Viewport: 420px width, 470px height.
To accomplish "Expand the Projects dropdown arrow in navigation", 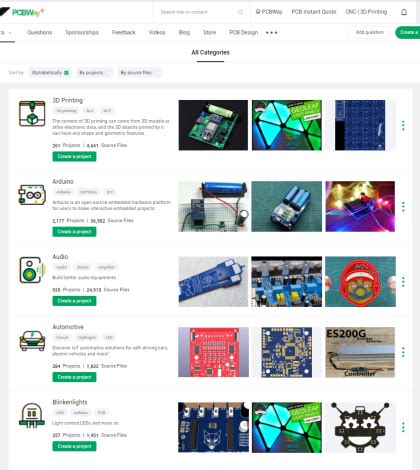I will coord(10,33).
